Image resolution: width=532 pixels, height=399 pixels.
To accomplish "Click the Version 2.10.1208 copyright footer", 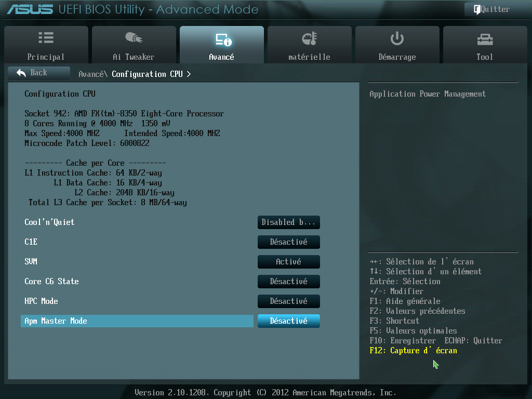I will pyautogui.click(x=265, y=393).
